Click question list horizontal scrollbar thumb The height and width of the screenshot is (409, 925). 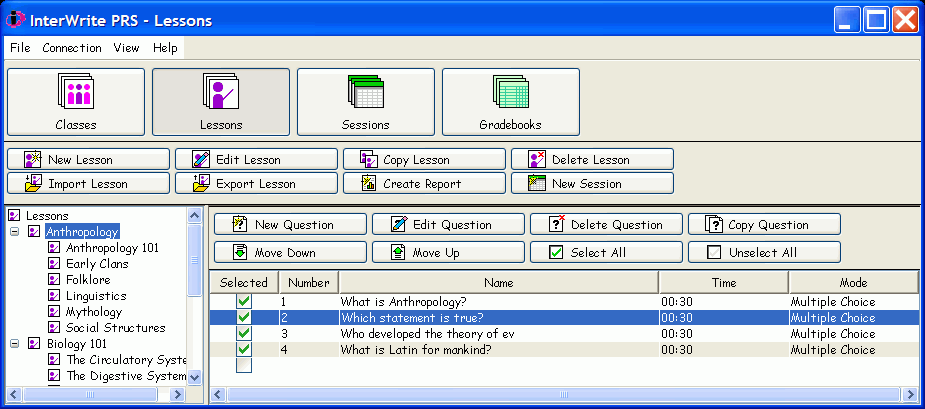[x=563, y=394]
